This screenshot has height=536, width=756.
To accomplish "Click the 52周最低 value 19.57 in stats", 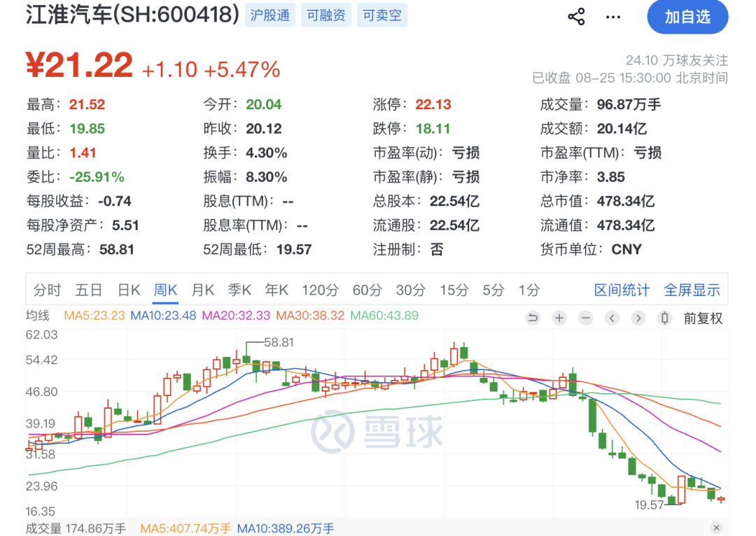I will pyautogui.click(x=293, y=249).
